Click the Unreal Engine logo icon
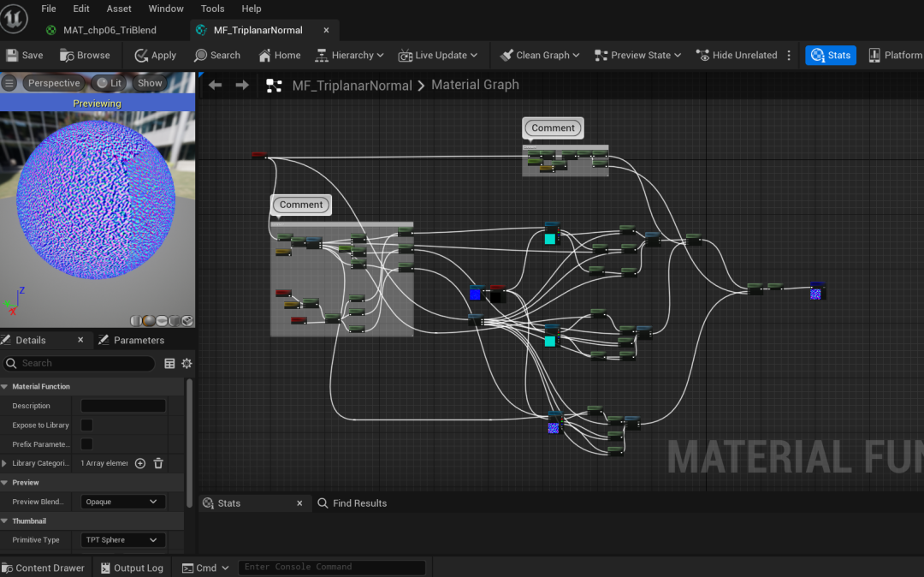This screenshot has width=924, height=577. [14, 17]
